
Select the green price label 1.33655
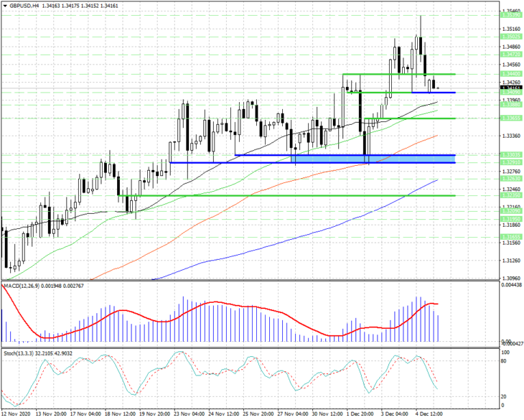[511, 118]
